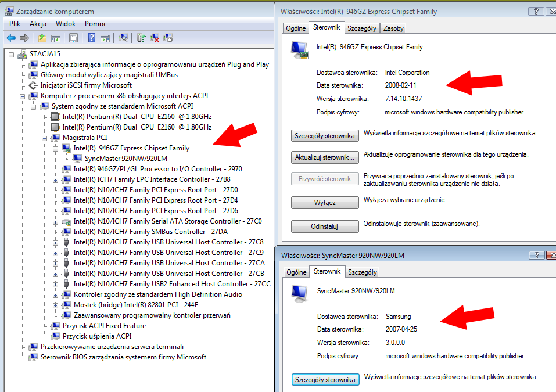This screenshot has height=392, width=556.
Task: Open the Widok menu
Action: pos(66,24)
